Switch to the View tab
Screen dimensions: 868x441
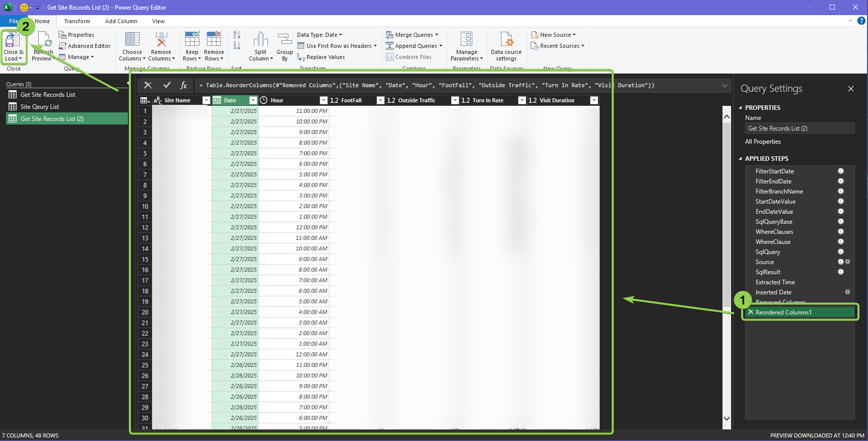159,21
